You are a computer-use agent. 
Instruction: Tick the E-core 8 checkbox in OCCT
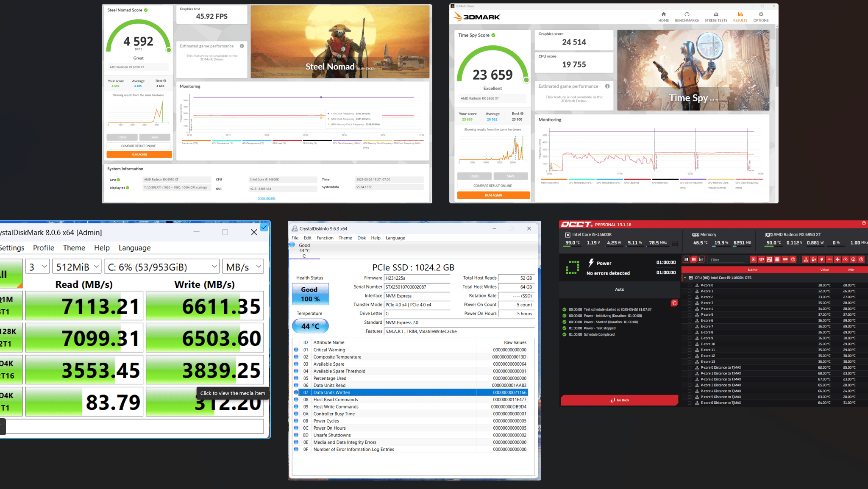[x=690, y=332]
